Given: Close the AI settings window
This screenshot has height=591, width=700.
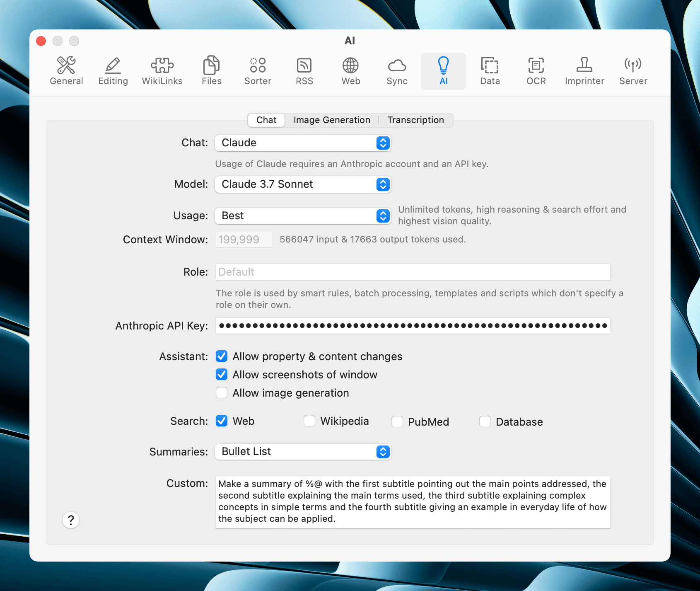Looking at the screenshot, I should (41, 41).
